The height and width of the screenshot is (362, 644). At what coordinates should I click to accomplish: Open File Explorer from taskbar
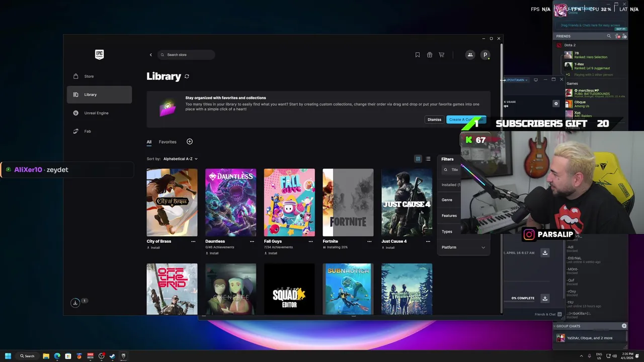point(46,356)
